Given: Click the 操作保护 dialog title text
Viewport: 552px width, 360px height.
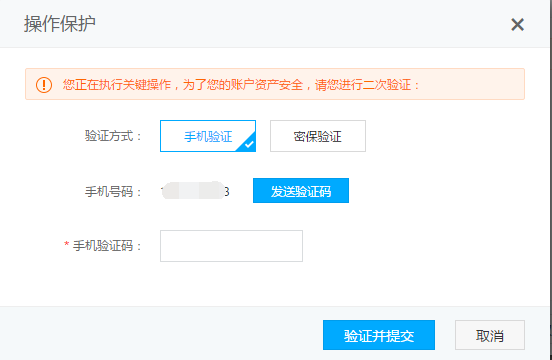Looking at the screenshot, I should click(x=60, y=24).
